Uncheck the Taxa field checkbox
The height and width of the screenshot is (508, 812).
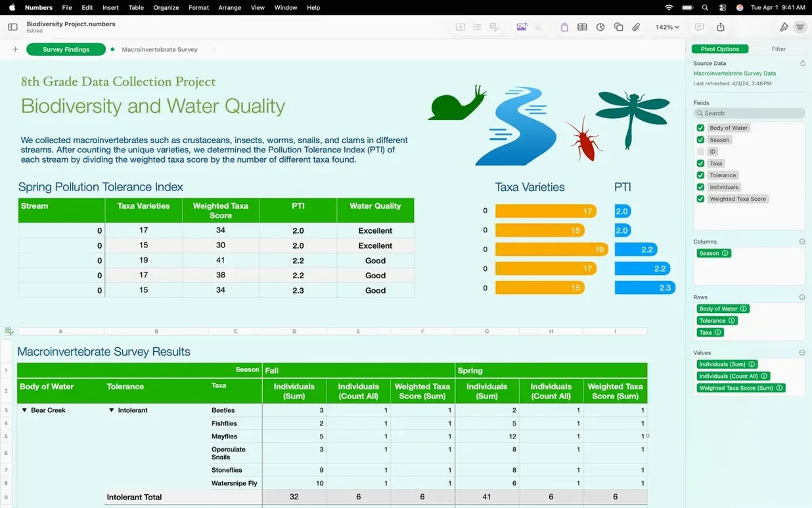click(700, 163)
